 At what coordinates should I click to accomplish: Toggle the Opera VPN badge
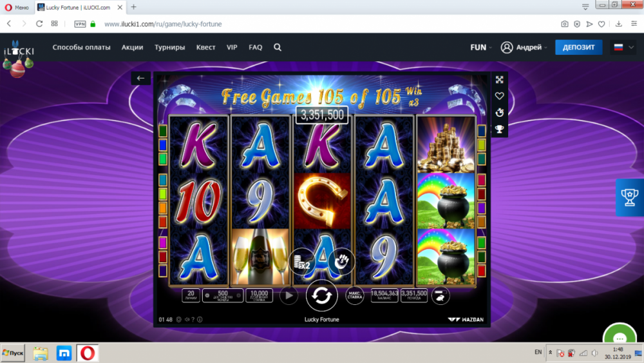pos(80,25)
